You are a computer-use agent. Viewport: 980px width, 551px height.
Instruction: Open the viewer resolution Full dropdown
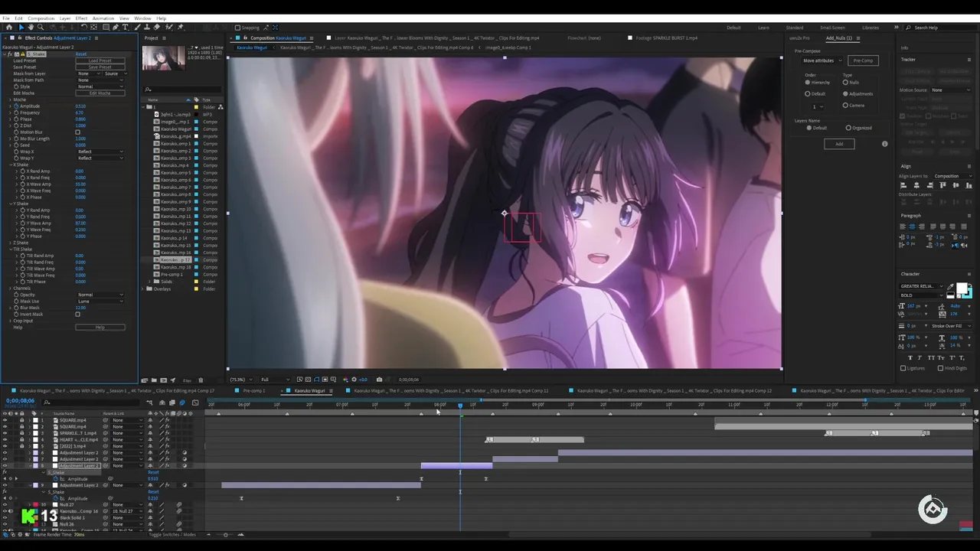[276, 380]
